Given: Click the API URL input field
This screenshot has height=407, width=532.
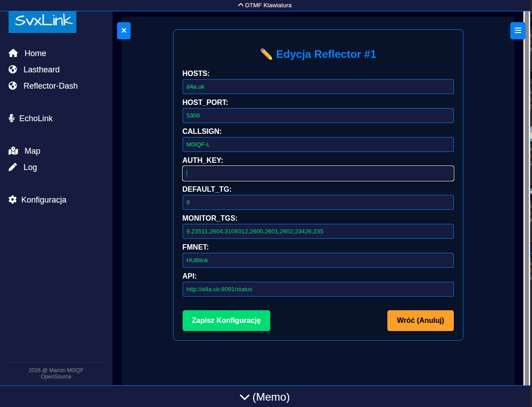Looking at the screenshot, I should [x=318, y=289].
